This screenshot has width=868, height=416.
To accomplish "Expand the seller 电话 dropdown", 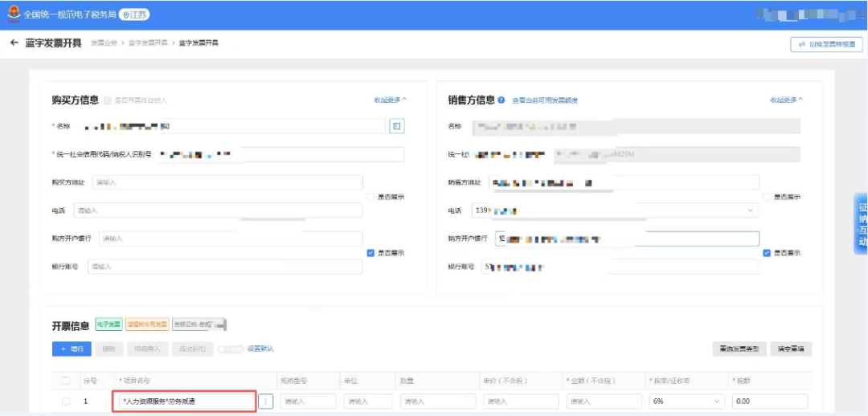I will coord(751,210).
